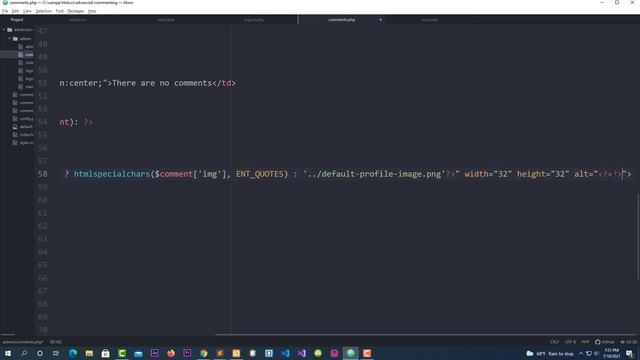Click the cursor position indicator in status bar
Screen dimensions: 640x360
point(55,342)
